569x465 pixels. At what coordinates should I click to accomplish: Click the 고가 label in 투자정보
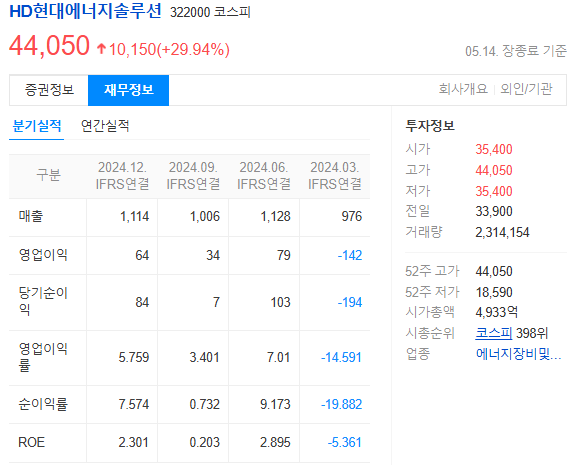click(417, 170)
